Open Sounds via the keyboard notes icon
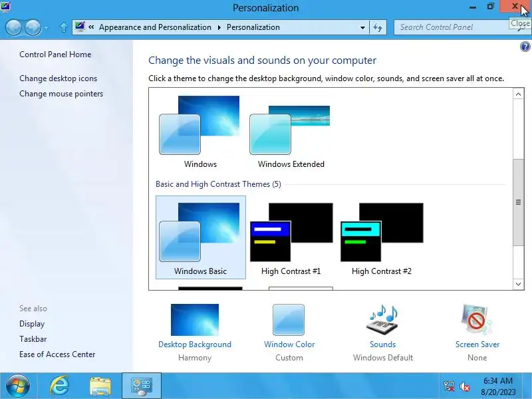 click(x=382, y=320)
